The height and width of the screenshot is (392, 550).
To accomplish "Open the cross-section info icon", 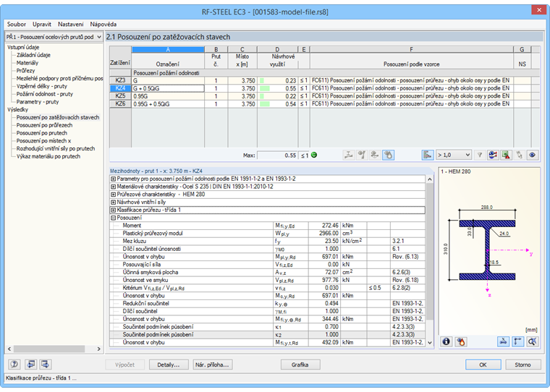I will 447,341.
